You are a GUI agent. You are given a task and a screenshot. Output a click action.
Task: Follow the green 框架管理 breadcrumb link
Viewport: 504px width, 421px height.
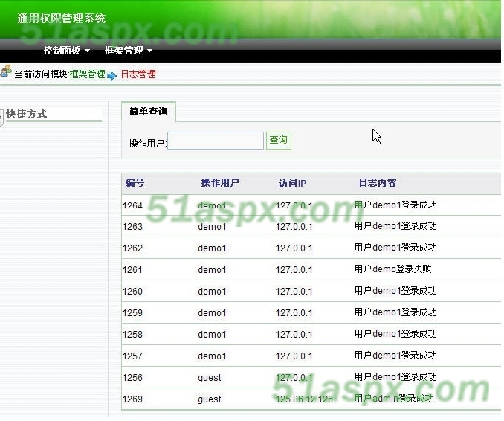87,74
